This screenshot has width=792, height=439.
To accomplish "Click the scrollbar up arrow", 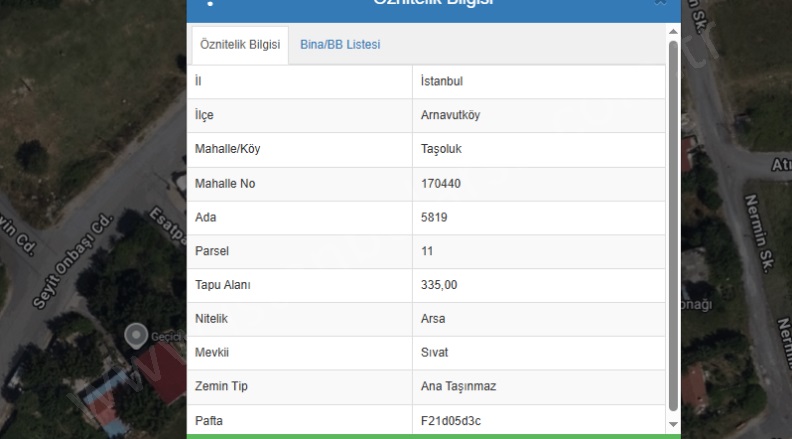I will 673,32.
